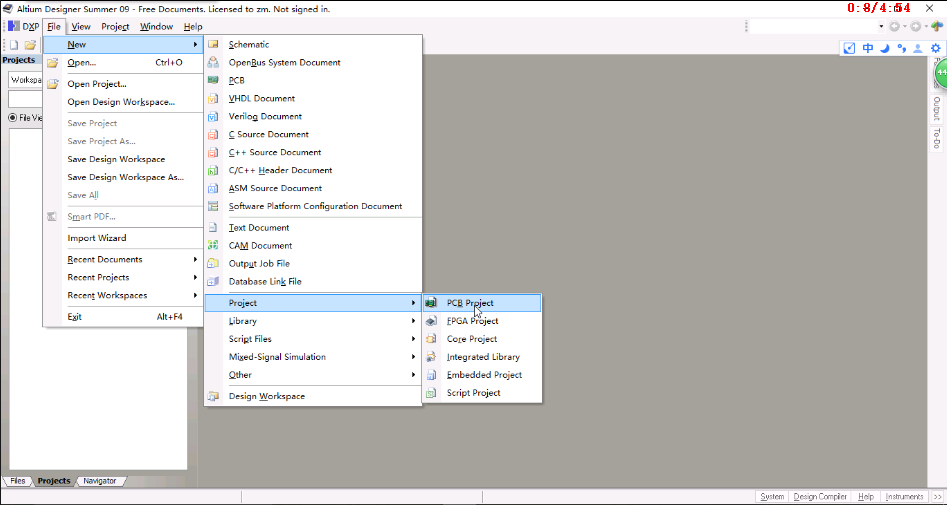
Task: Click the OpenBus System Document icon
Action: pos(213,62)
